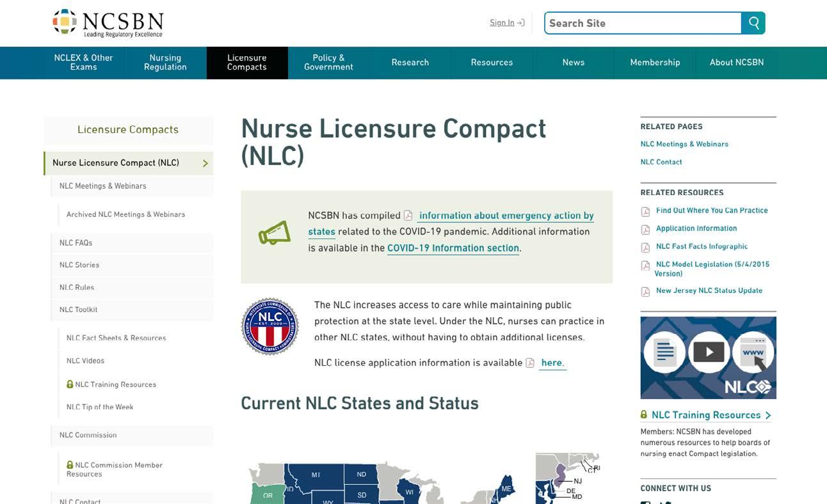Click the search magnifier button
Image resolution: width=827 pixels, height=504 pixels.
click(x=753, y=23)
